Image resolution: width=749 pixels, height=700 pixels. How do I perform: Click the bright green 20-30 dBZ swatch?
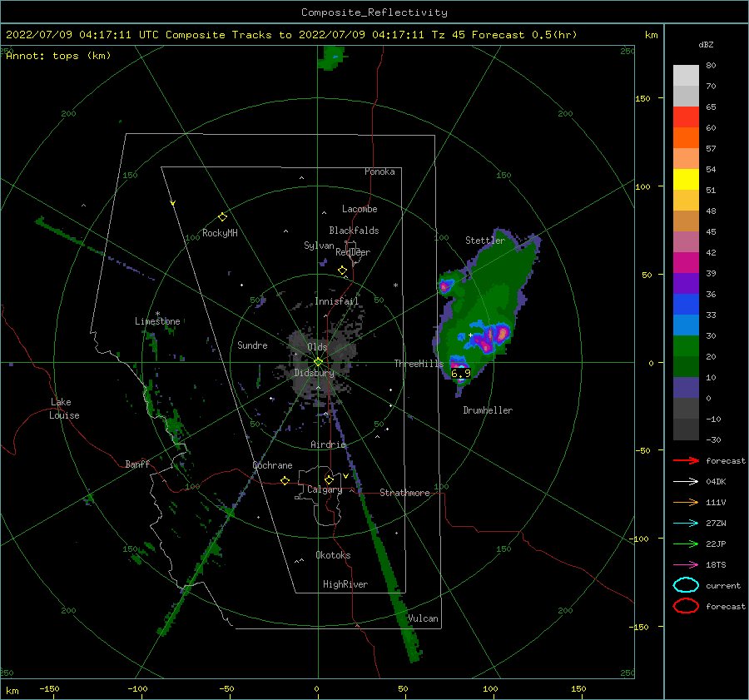[686, 346]
